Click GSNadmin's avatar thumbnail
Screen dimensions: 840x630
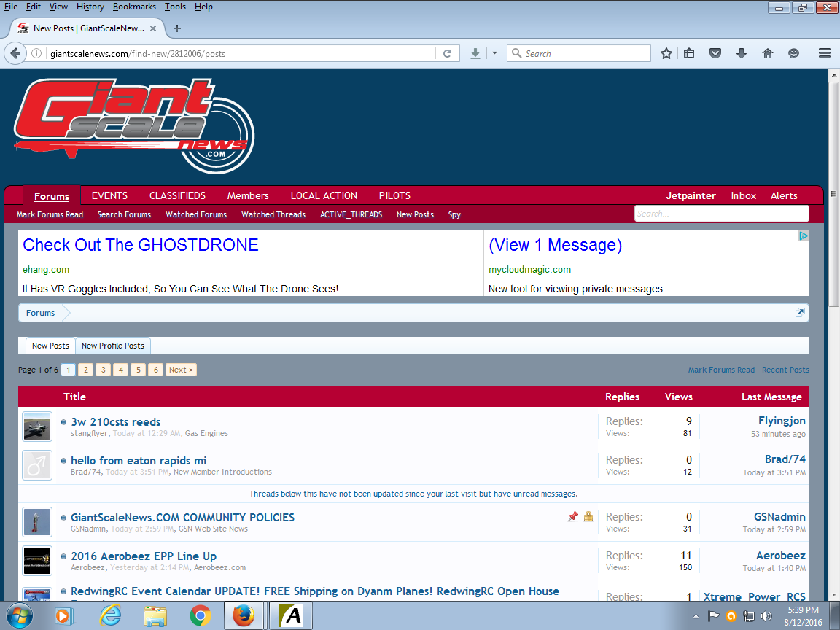37,522
